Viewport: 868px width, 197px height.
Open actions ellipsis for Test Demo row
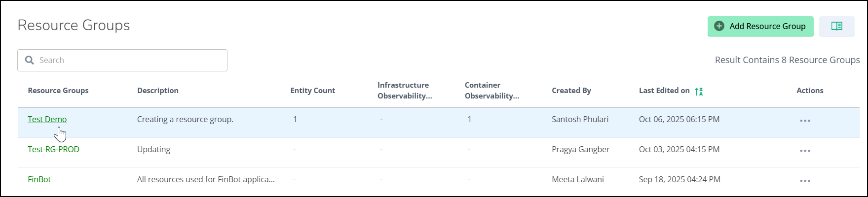click(805, 121)
